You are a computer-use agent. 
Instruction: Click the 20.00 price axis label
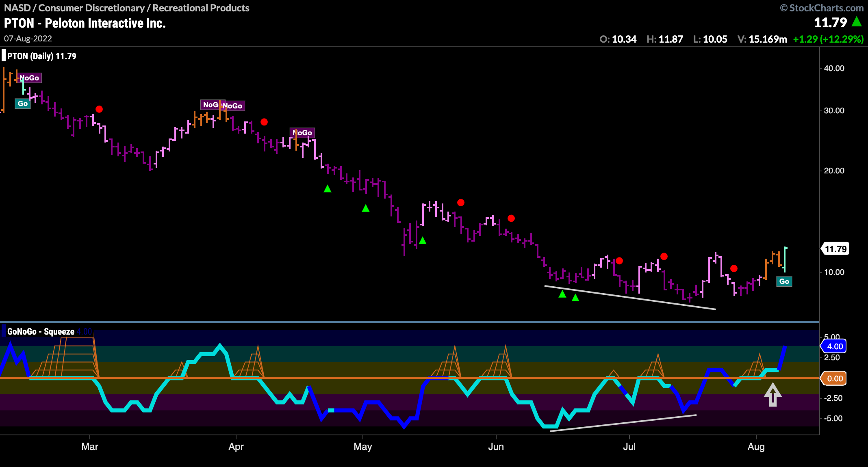click(x=834, y=171)
